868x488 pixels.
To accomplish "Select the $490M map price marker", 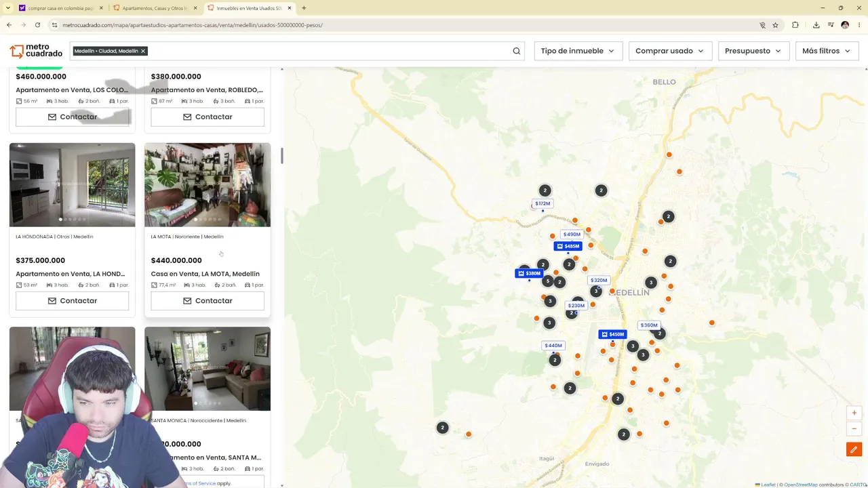I will pyautogui.click(x=572, y=235).
